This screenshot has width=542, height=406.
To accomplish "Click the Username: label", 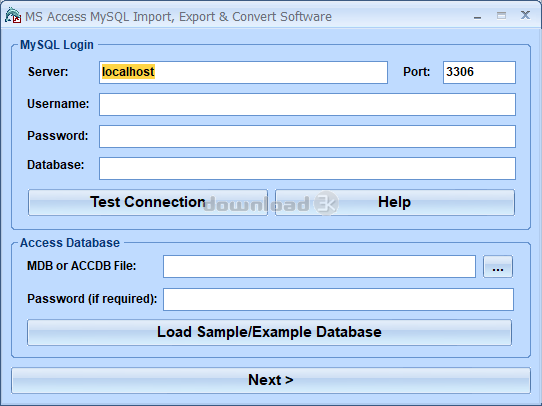I will 58,104.
